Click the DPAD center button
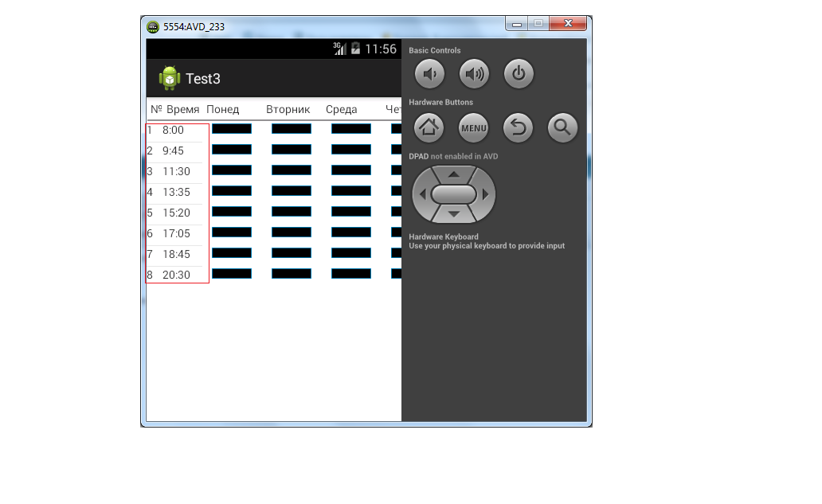822x504 pixels. click(x=454, y=194)
